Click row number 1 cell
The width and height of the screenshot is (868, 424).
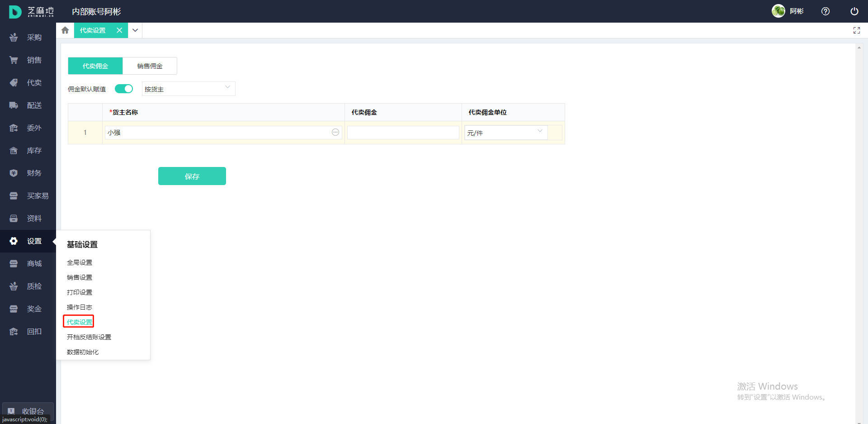click(x=85, y=133)
